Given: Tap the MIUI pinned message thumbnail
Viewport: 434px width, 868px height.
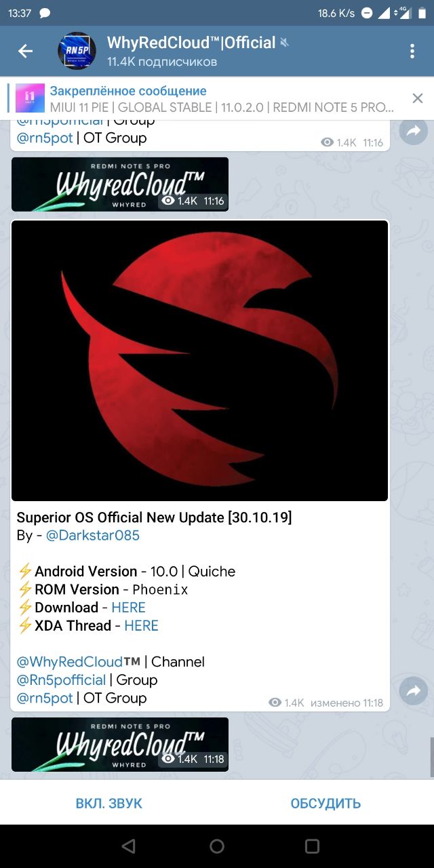Looking at the screenshot, I should pos(30,98).
